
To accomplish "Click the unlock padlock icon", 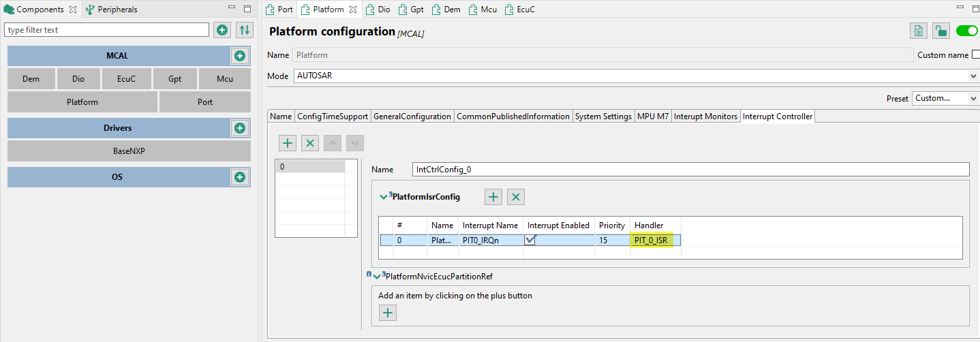I will [940, 31].
